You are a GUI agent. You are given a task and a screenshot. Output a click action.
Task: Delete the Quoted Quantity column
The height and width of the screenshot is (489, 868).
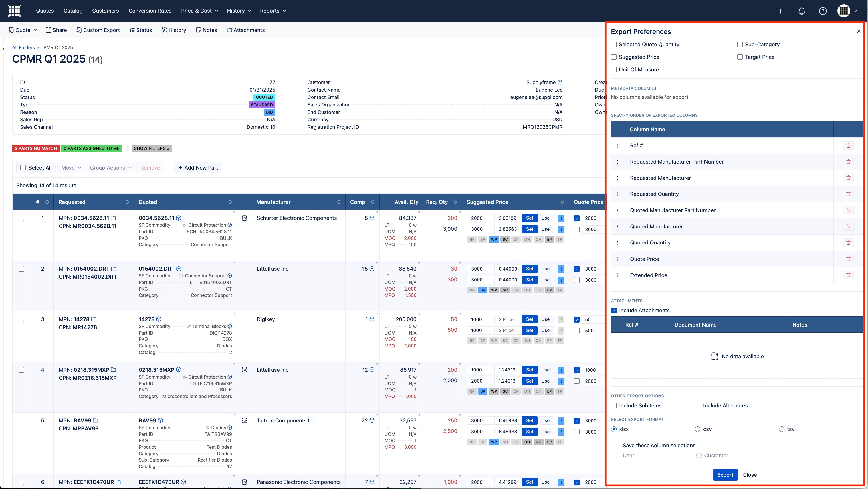[x=848, y=242]
